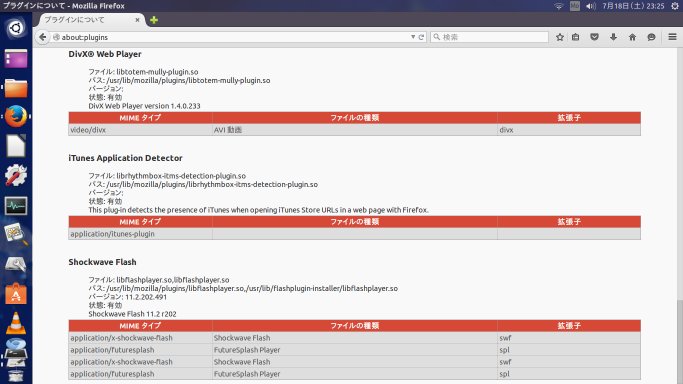
Task: Go back with the browser back arrow
Action: coord(42,37)
